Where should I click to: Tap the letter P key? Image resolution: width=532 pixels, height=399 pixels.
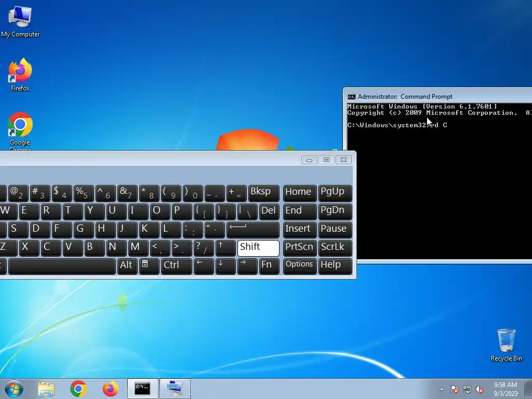pos(182,211)
